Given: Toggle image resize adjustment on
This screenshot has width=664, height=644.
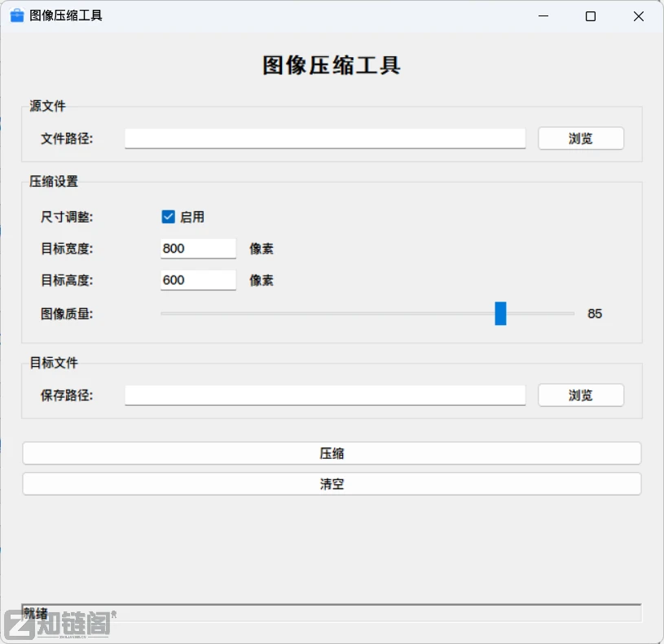Looking at the screenshot, I should (168, 217).
